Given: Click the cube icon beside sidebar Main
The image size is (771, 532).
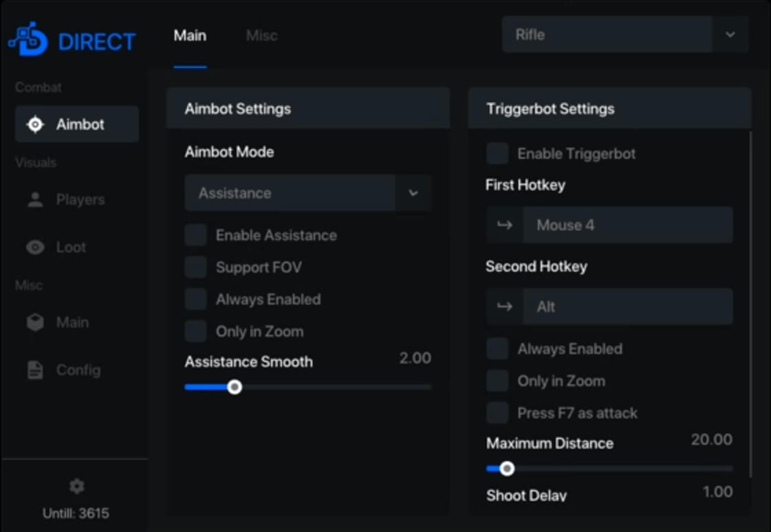Looking at the screenshot, I should (35, 322).
